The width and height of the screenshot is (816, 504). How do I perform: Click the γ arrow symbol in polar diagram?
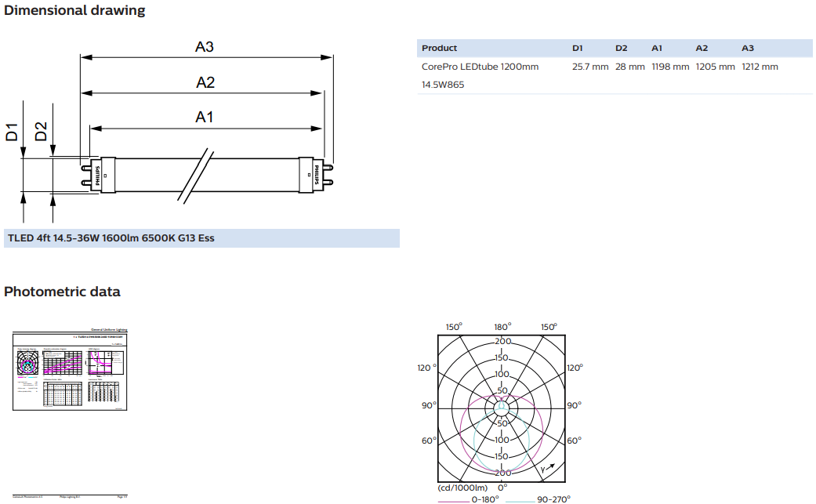[547, 468]
